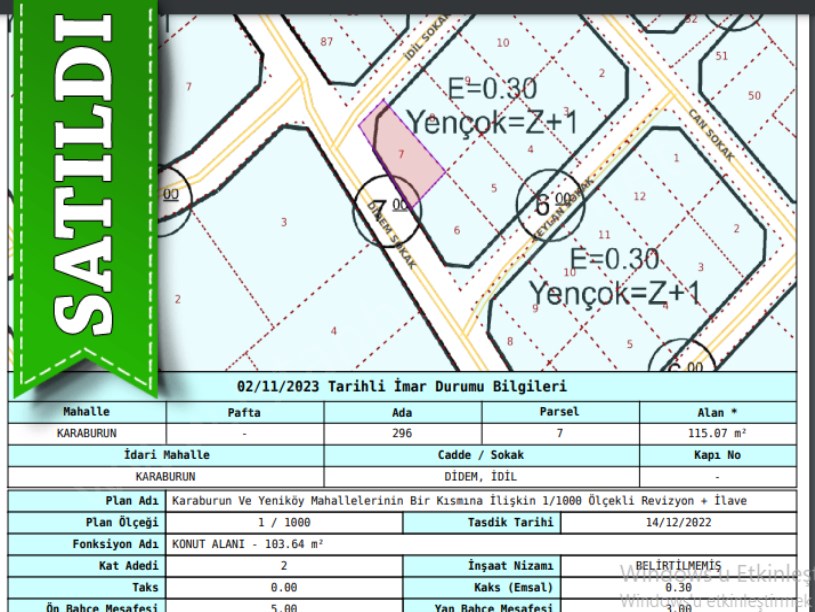Select the Ada value 296 cell
Viewport: 815px width, 612px height.
coord(402,434)
